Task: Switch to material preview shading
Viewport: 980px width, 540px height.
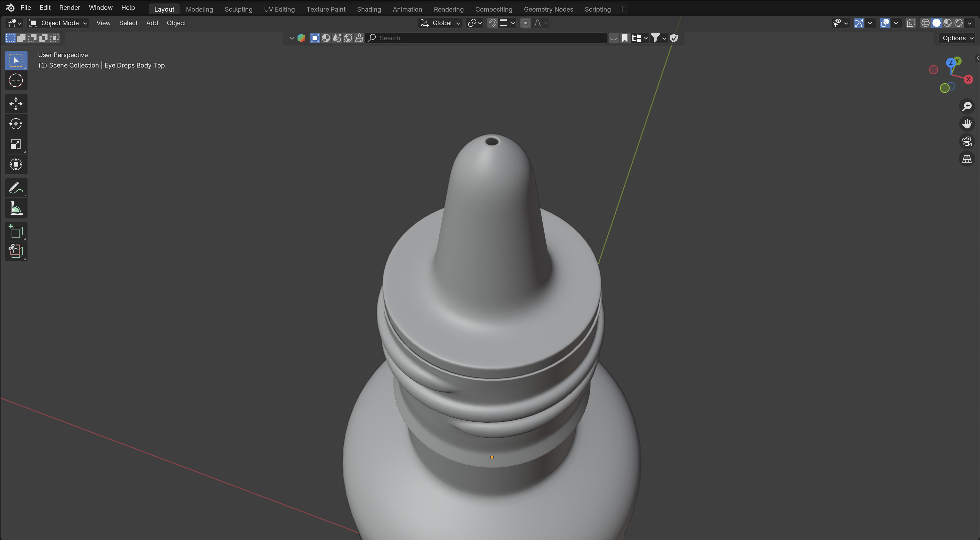Action: tap(947, 23)
